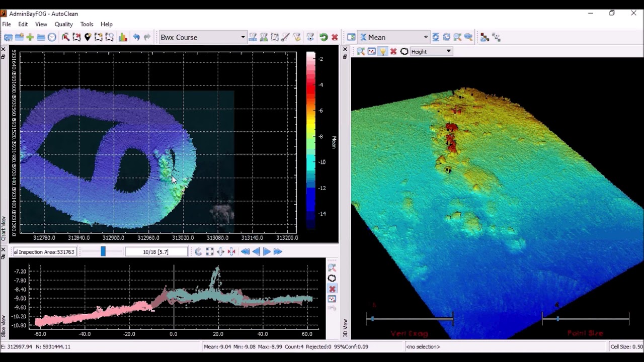
Task: Click the location pin marker tool
Action: (88, 37)
